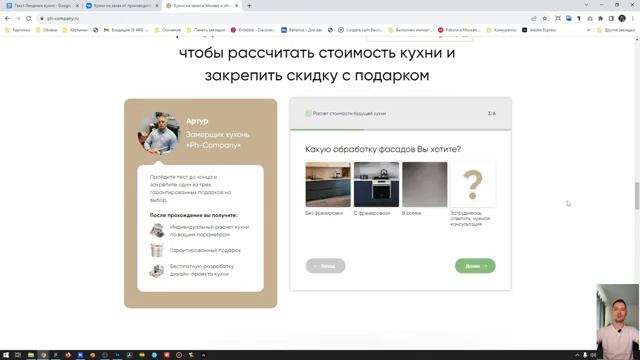Open the share page icon in address bar

pos(534,18)
